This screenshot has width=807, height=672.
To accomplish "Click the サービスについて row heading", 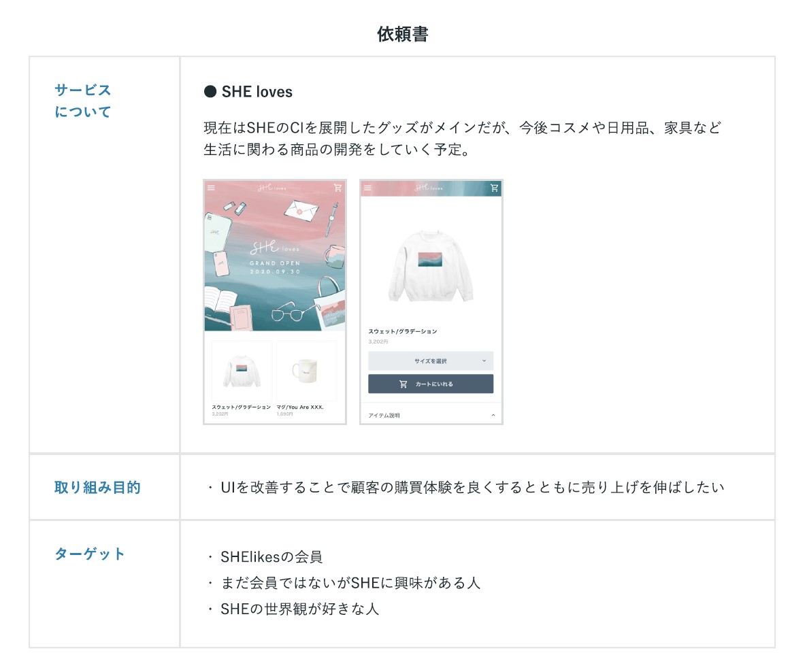I will click(x=83, y=101).
